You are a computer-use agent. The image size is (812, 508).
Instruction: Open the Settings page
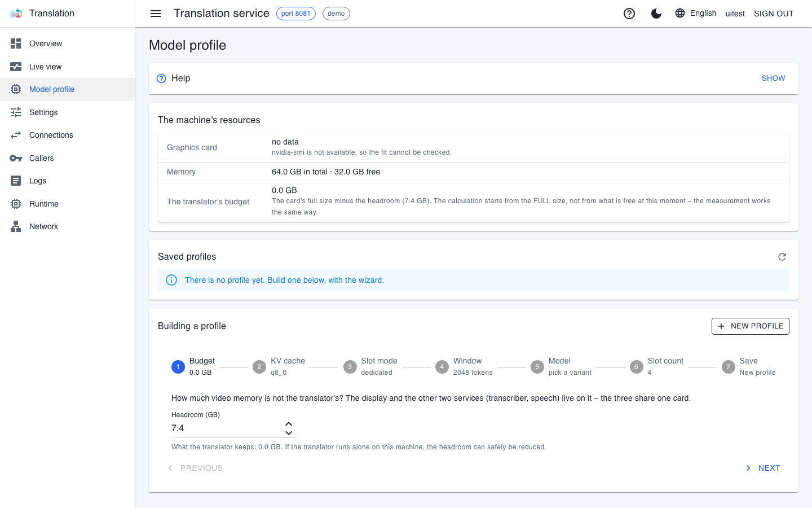coord(68,112)
